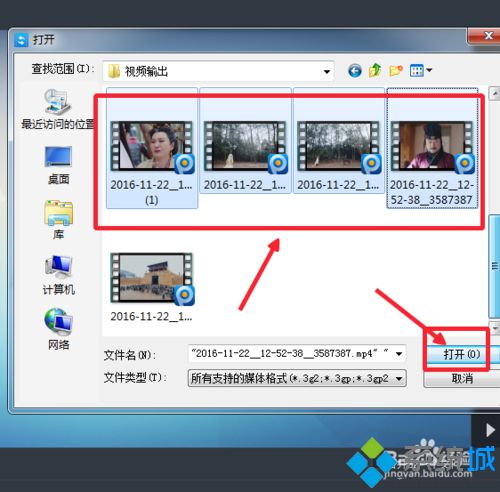
Task: Open recently visited places shortcut
Action: point(58,109)
